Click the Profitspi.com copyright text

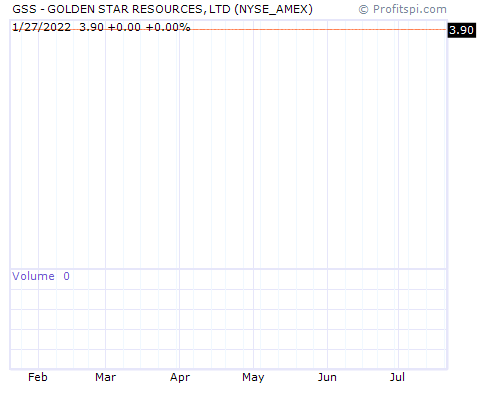[403, 9]
